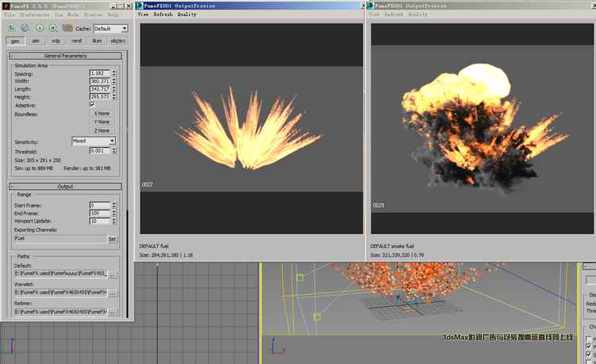Click 'Size: 284,261,180 | 1.18' status text

coord(166,255)
